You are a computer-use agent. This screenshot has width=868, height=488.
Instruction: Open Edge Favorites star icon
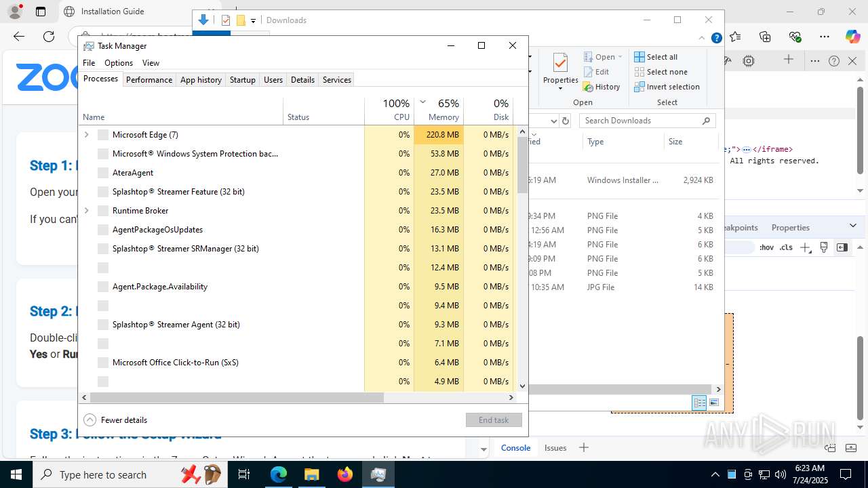735,37
